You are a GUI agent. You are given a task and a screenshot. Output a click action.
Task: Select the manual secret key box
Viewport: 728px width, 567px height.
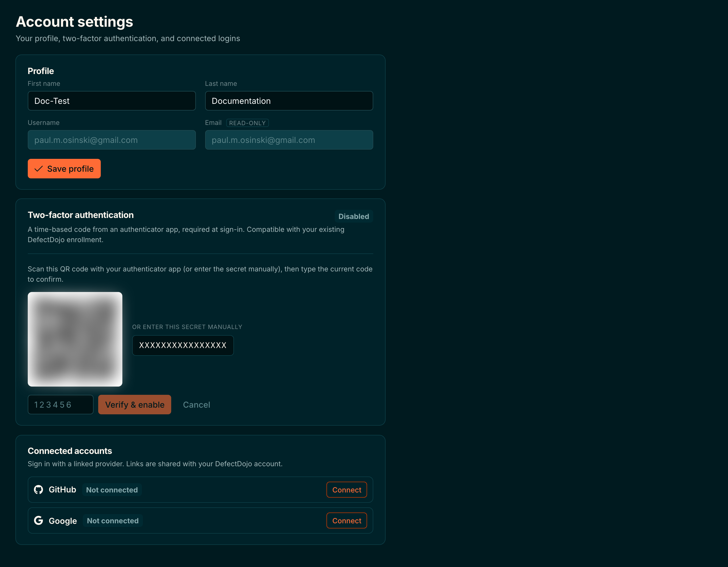coord(183,345)
